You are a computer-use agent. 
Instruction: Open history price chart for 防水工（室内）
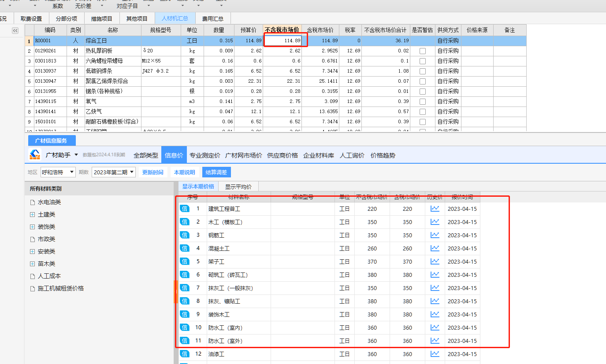(x=435, y=327)
